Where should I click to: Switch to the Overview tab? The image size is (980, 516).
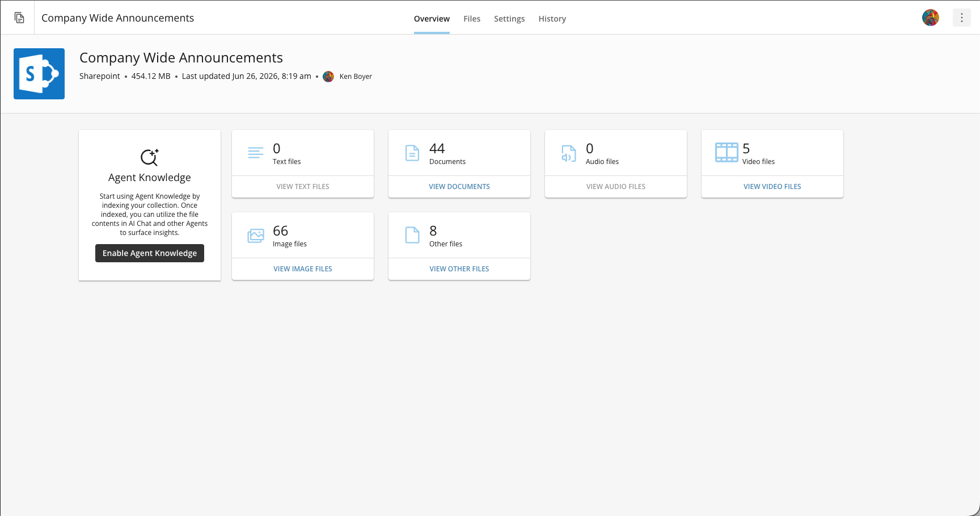432,19
